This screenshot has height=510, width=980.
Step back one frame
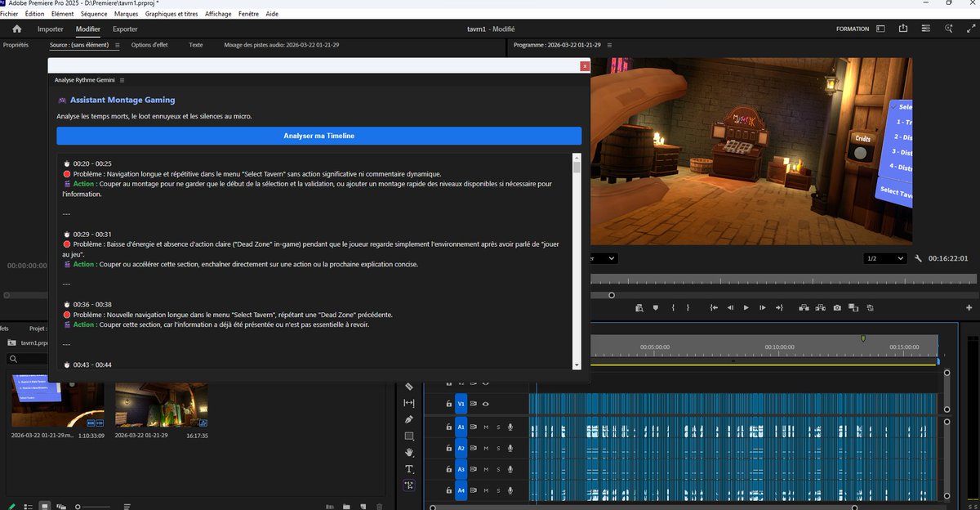pyautogui.click(x=730, y=308)
